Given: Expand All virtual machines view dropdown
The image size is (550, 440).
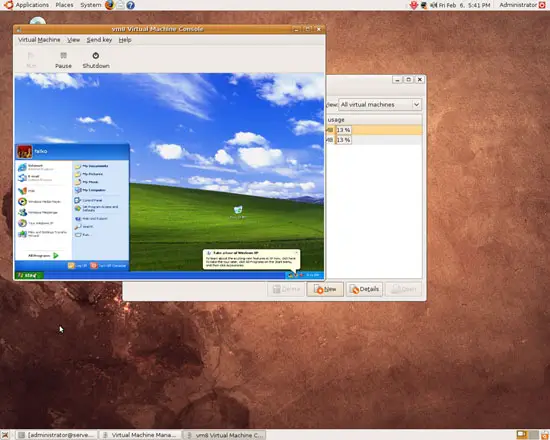Looking at the screenshot, I should pyautogui.click(x=380, y=105).
